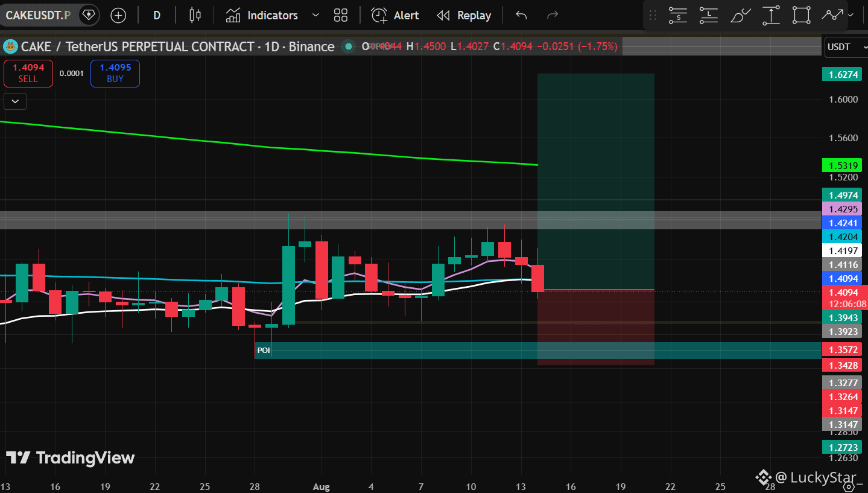Viewport: 868px width, 493px height.
Task: Click the Aug label on the time axis
Action: coord(321,486)
